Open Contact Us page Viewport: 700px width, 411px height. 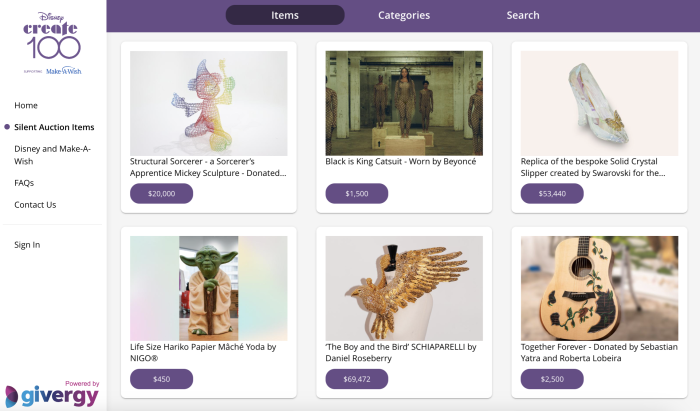point(35,205)
